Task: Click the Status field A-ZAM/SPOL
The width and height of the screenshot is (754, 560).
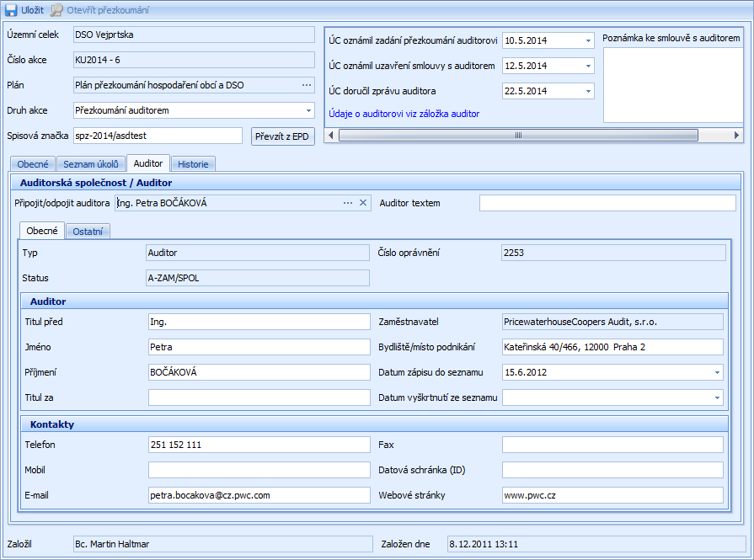Action: (258, 278)
